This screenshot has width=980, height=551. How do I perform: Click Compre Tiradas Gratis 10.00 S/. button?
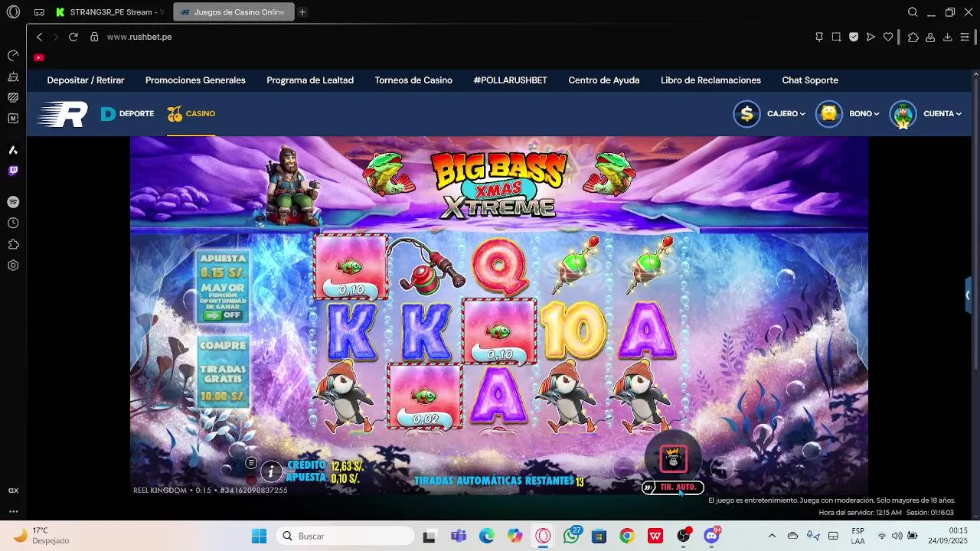click(224, 370)
